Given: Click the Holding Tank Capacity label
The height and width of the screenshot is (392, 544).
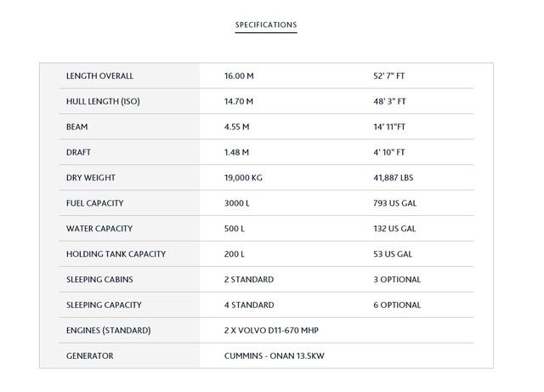Looking at the screenshot, I should 116,254.
